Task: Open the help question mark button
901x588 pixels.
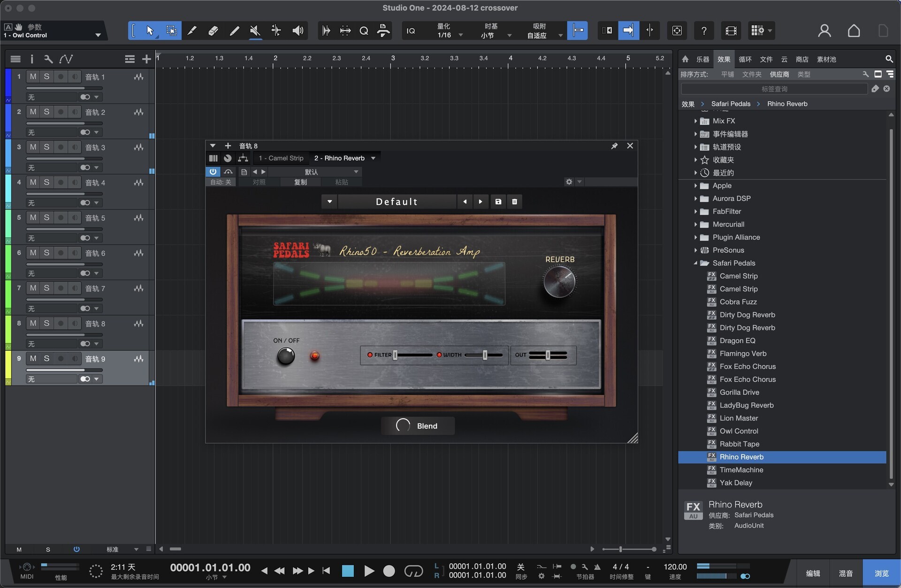Action: click(x=704, y=31)
